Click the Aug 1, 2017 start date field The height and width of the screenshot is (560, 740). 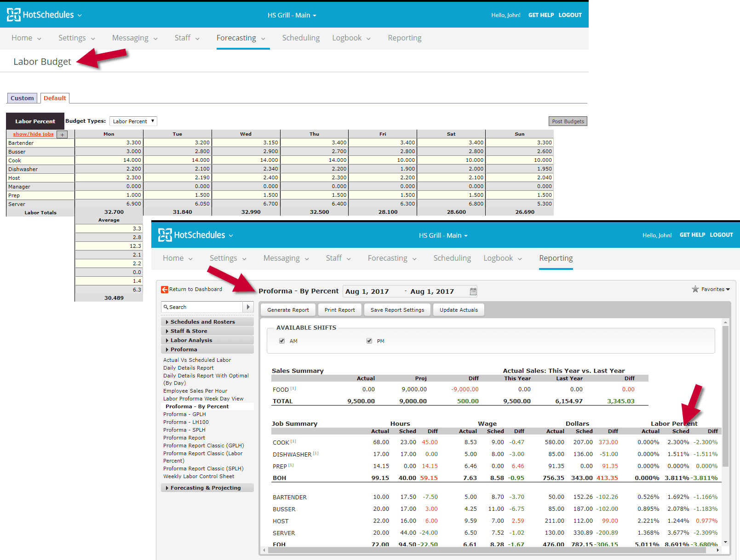tap(367, 291)
